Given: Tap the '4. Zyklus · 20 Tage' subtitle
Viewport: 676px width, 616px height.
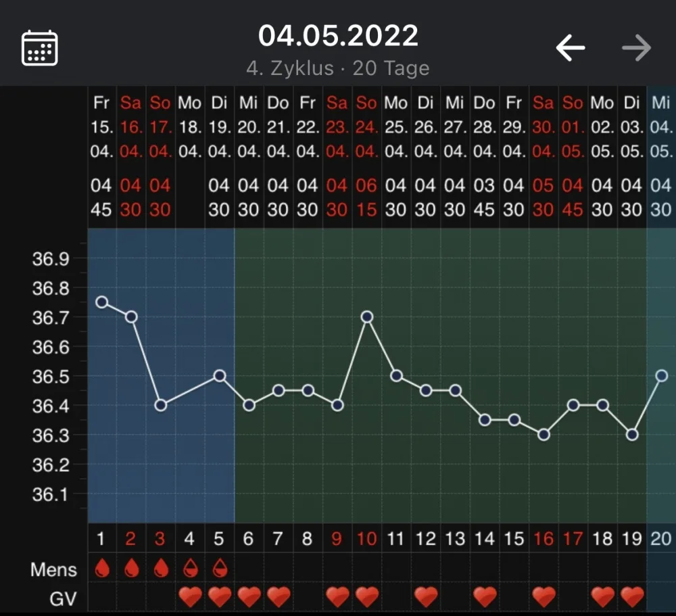Looking at the screenshot, I should [x=338, y=68].
